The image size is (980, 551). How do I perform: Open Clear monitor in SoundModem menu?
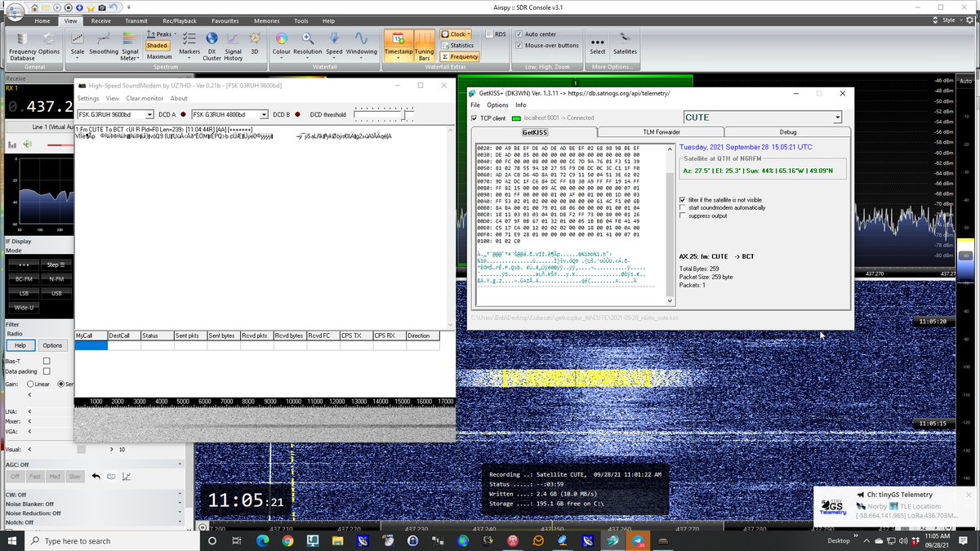pyautogui.click(x=144, y=99)
